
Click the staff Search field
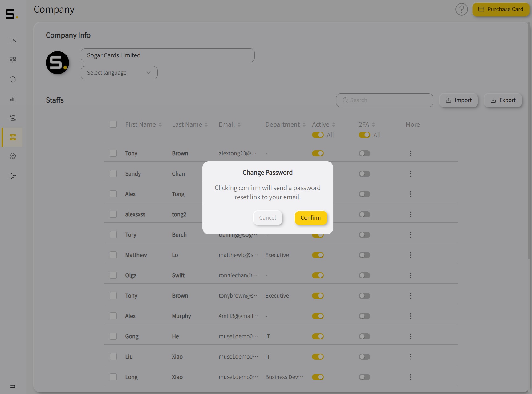click(384, 100)
